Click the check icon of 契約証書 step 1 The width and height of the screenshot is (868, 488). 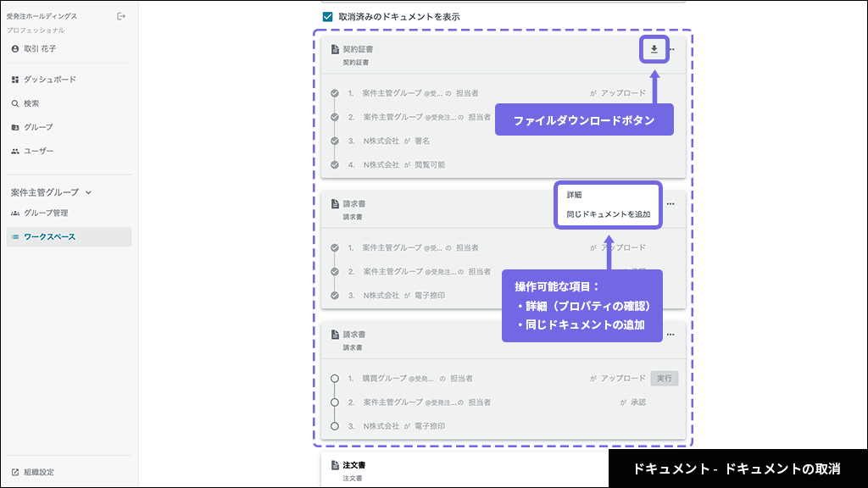pyautogui.click(x=335, y=93)
